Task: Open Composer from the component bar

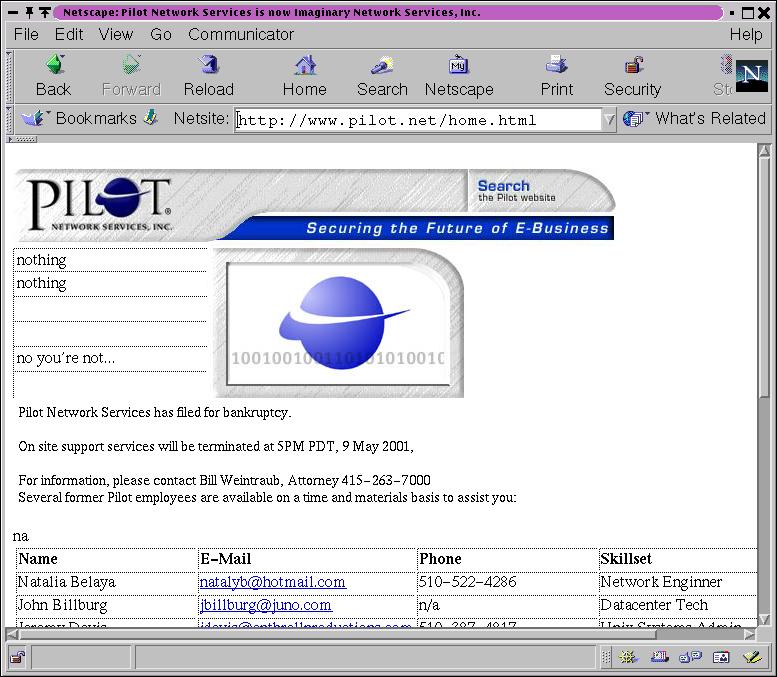Action: [x=752, y=658]
